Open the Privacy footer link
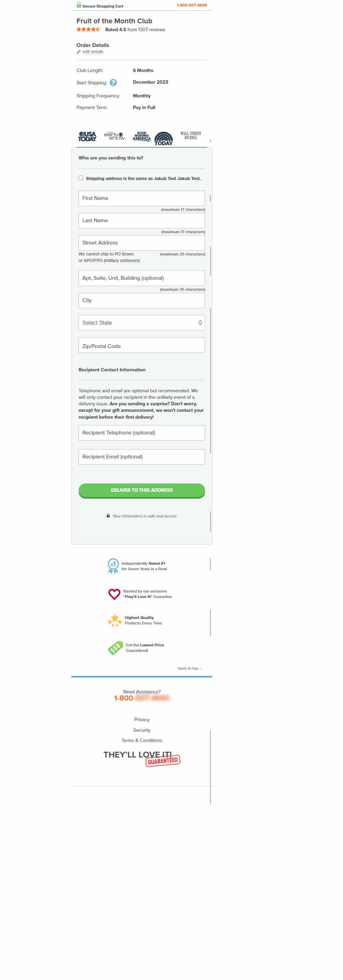Screen dimensions: 343x980 (x=142, y=719)
